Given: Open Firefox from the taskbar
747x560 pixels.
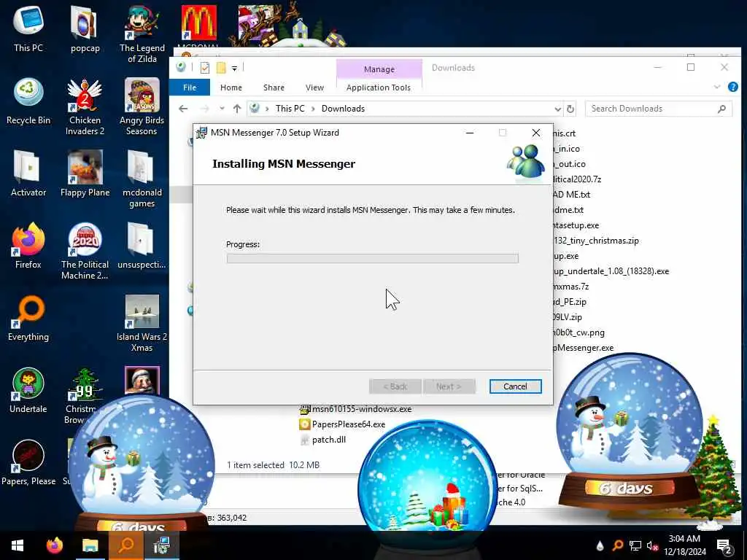Looking at the screenshot, I should [x=54, y=545].
